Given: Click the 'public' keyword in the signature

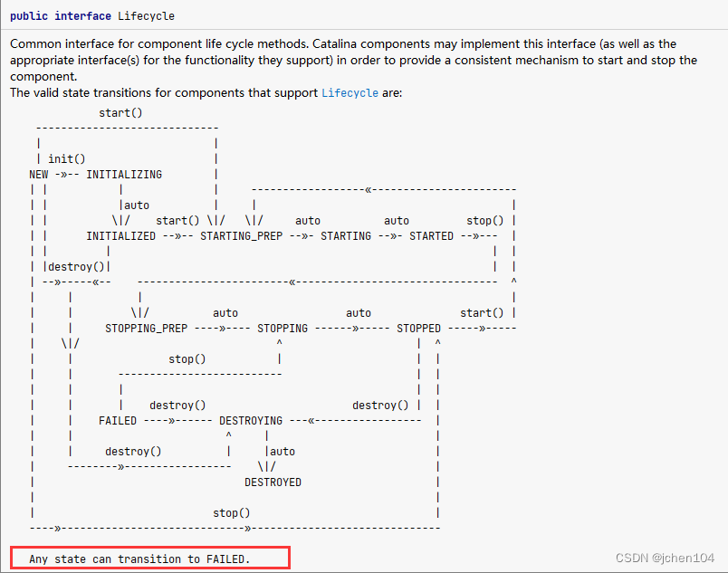Looking at the screenshot, I should click(29, 16).
